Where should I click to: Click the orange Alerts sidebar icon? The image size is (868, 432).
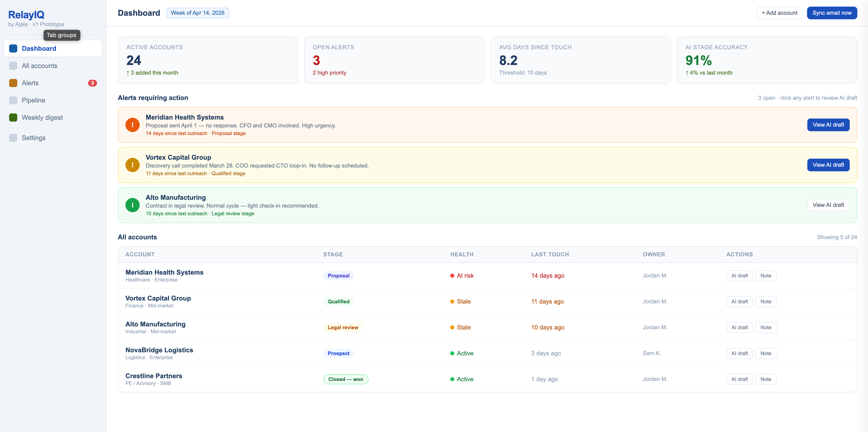[x=13, y=83]
